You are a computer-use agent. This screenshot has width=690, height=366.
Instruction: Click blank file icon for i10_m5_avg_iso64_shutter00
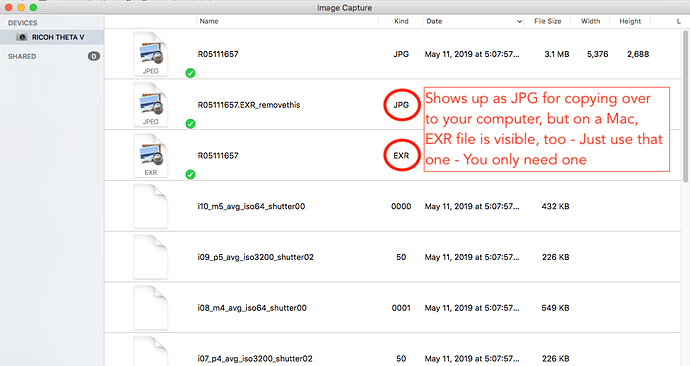(151, 206)
